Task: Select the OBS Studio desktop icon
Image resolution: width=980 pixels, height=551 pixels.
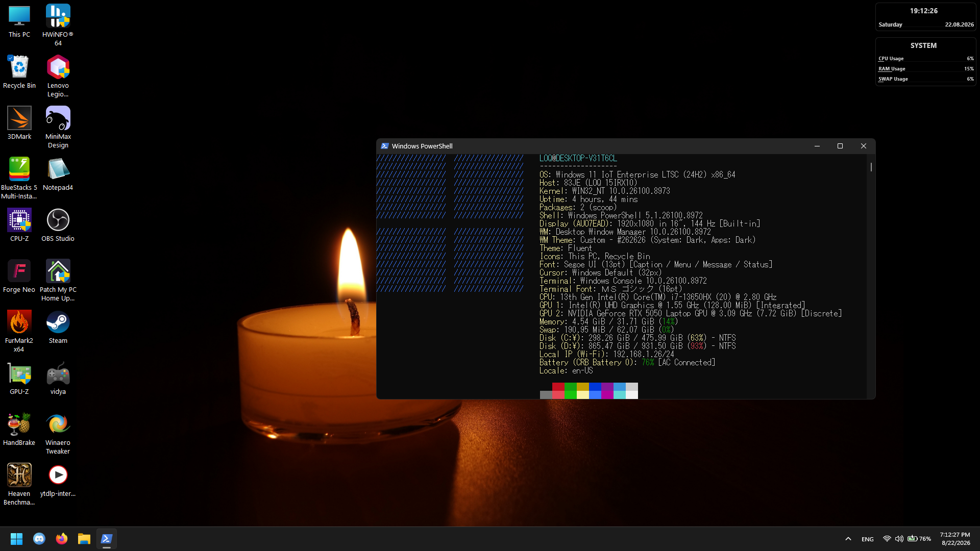Action: coord(58,226)
